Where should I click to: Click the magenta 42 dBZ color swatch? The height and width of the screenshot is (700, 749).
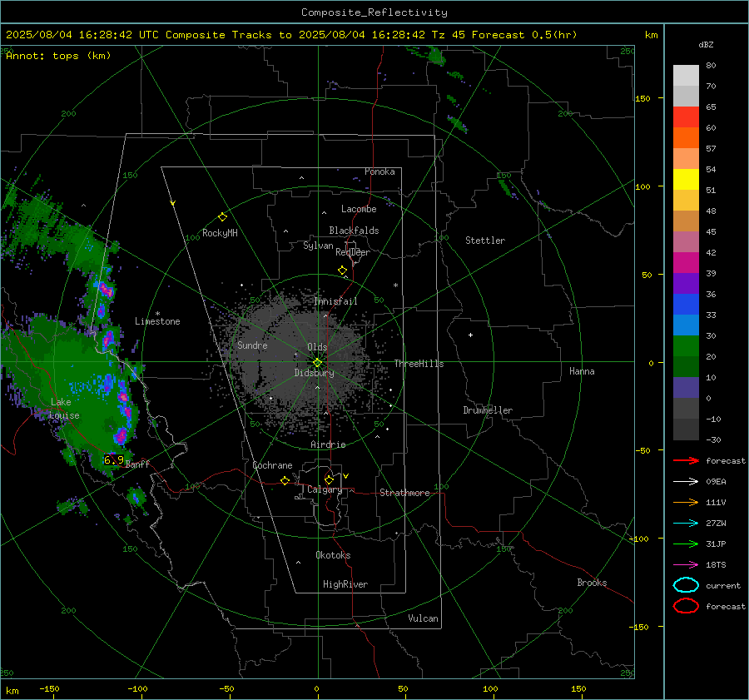(687, 263)
